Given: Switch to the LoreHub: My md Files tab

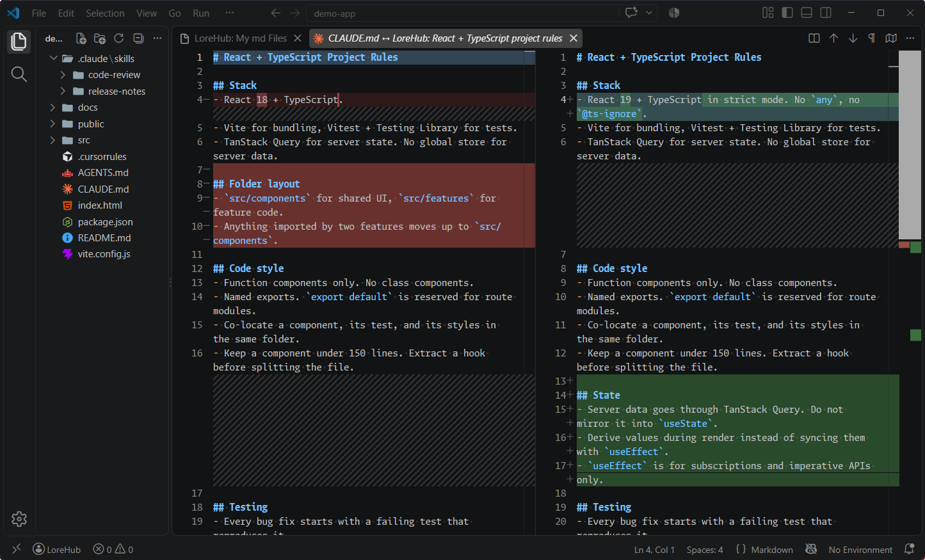Looking at the screenshot, I should [x=241, y=38].
